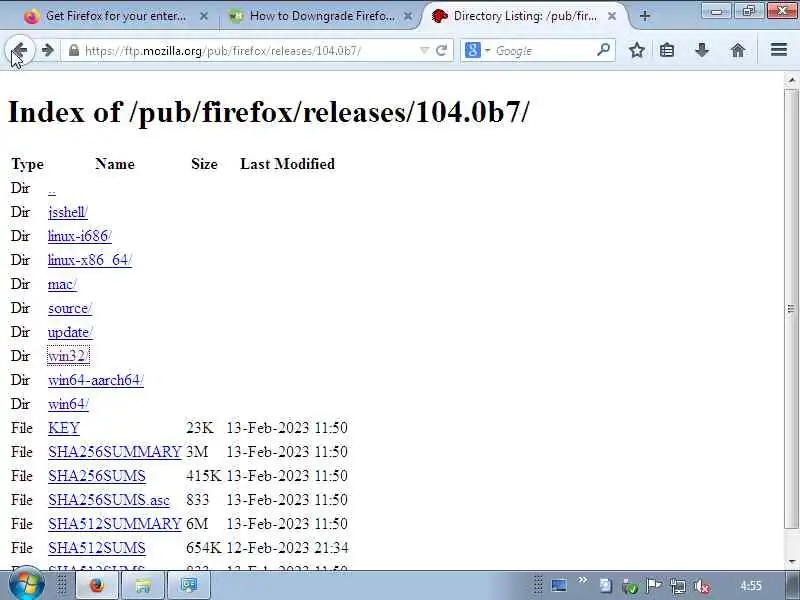Click the 'Size' column header
The width and height of the screenshot is (800, 600).
204,164
